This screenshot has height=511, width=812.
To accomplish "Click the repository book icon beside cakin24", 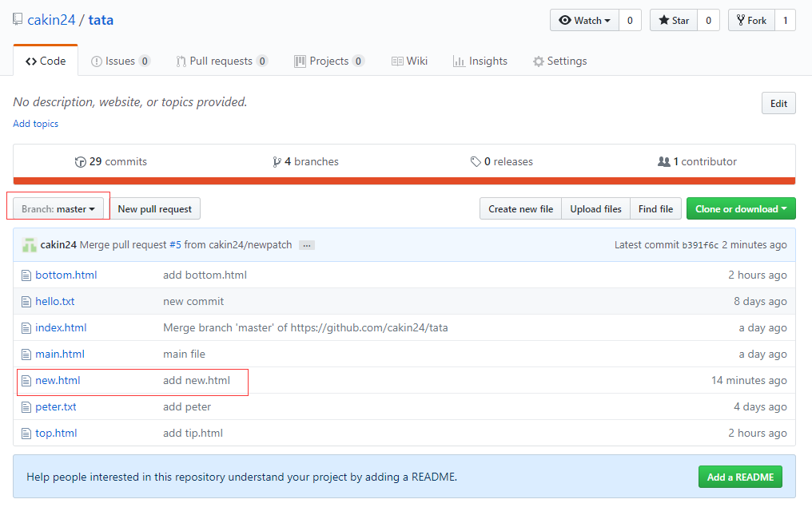I will click(18, 20).
